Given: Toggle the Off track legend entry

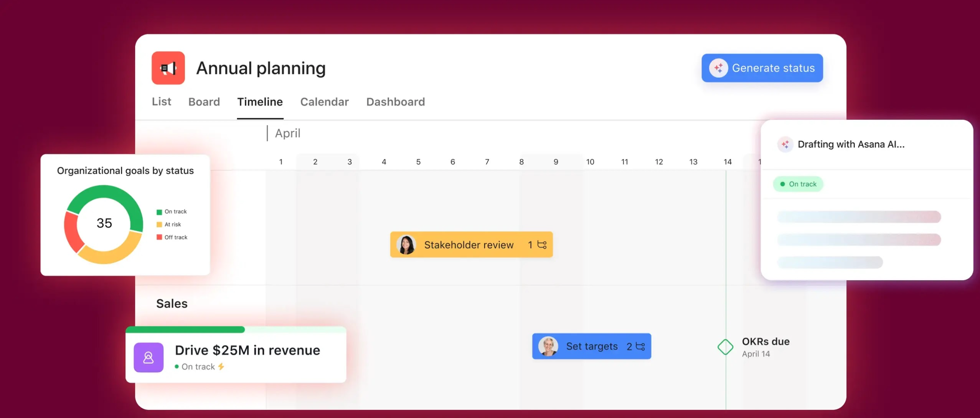Looking at the screenshot, I should coord(172,237).
